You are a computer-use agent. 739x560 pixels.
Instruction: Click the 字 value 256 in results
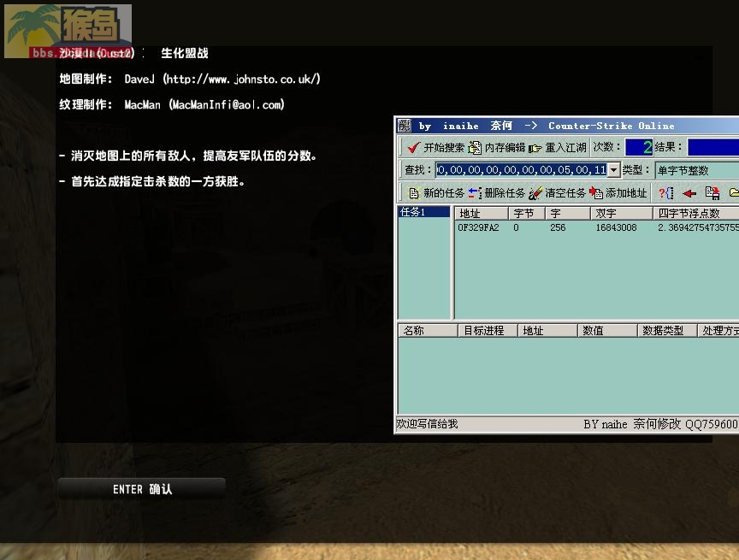pos(558,227)
